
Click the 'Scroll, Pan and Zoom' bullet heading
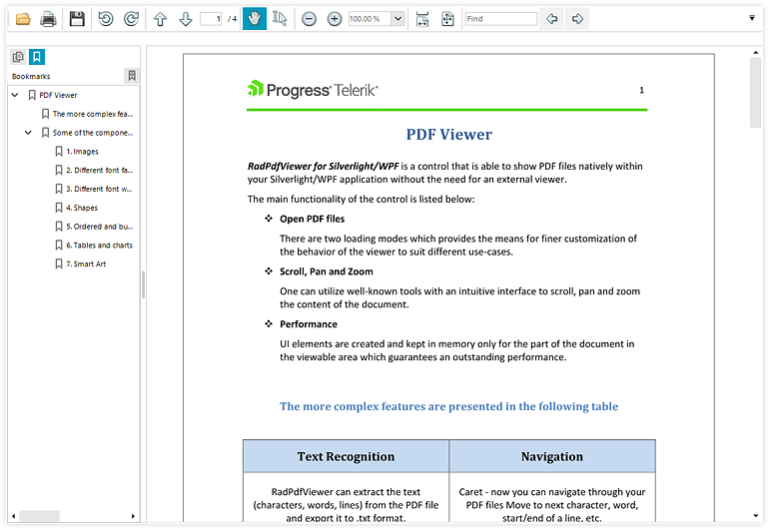[x=327, y=271]
